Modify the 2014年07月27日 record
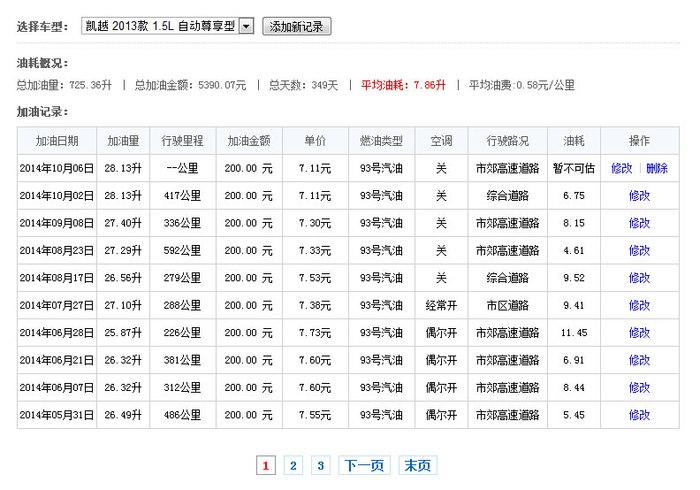 tap(639, 305)
